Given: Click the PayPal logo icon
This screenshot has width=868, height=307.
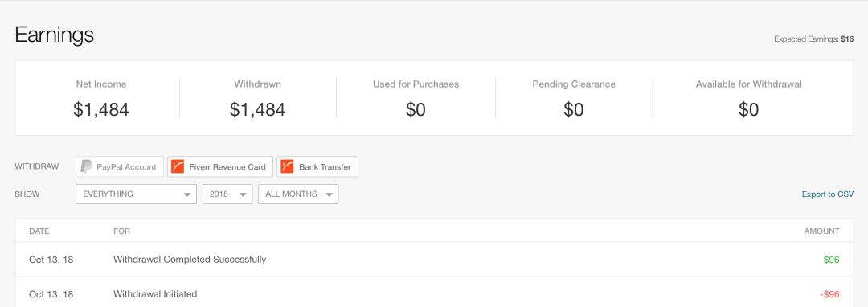Looking at the screenshot, I should [x=86, y=166].
